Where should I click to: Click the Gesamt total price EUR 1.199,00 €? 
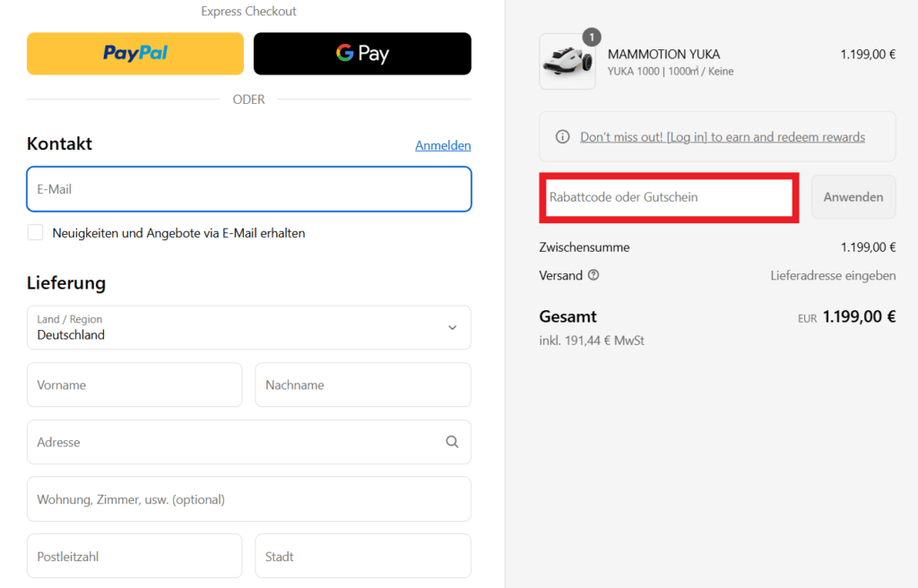[x=846, y=316]
